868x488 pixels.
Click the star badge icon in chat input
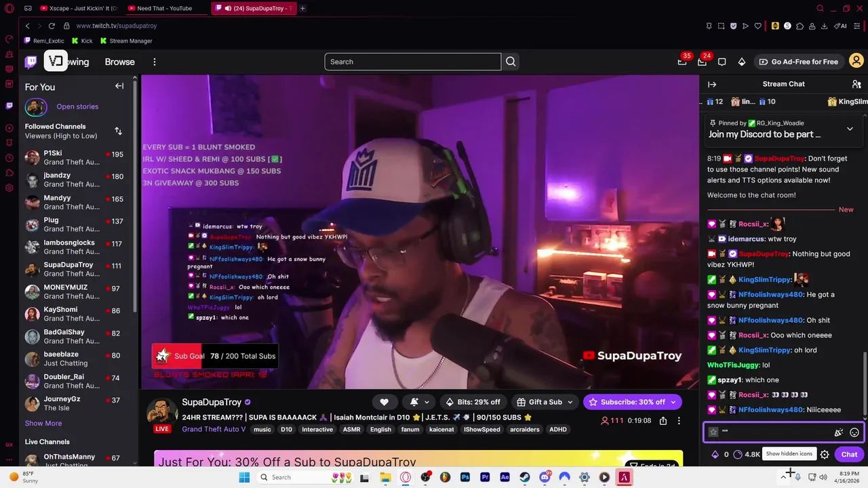[713, 432]
